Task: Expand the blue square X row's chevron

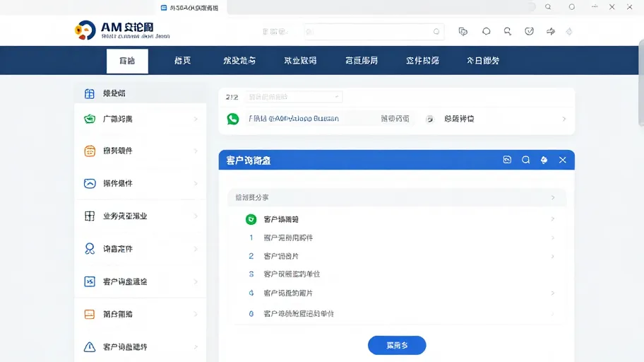Action: coord(196,281)
